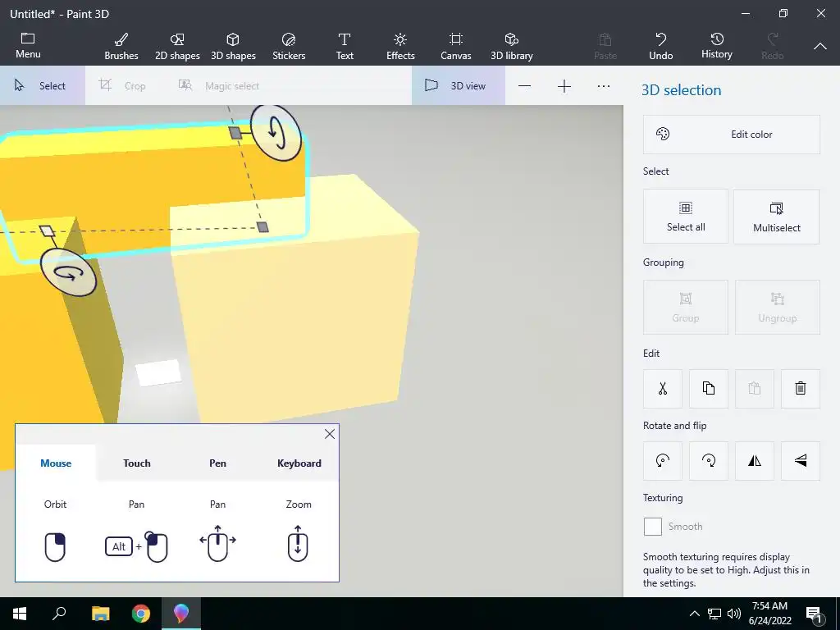
Task: Switch to the Keyboard tab
Action: (299, 463)
